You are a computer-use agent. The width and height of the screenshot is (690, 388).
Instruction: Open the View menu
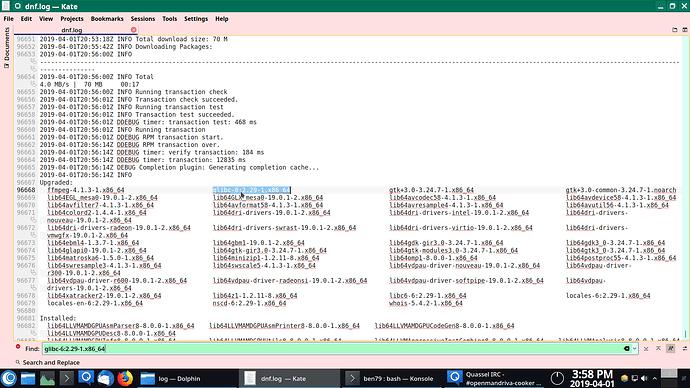(46, 19)
